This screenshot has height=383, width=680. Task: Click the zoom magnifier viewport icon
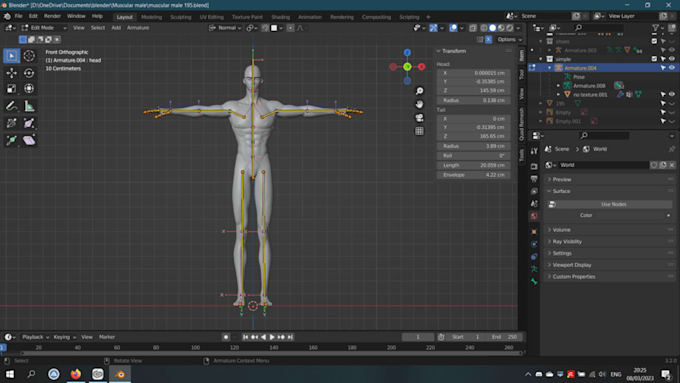coord(419,91)
